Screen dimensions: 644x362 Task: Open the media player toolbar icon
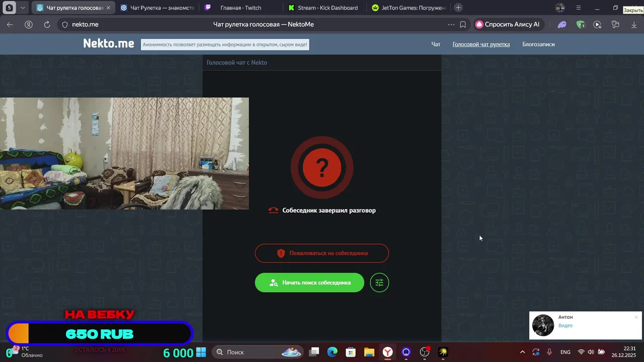coord(597,24)
